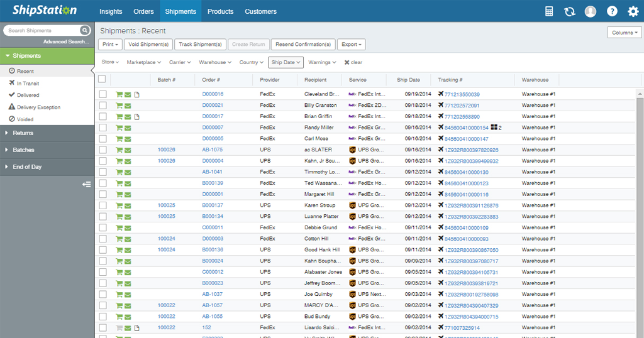
Task: Click FedEx logo on Debbie Grund row
Action: point(352,227)
